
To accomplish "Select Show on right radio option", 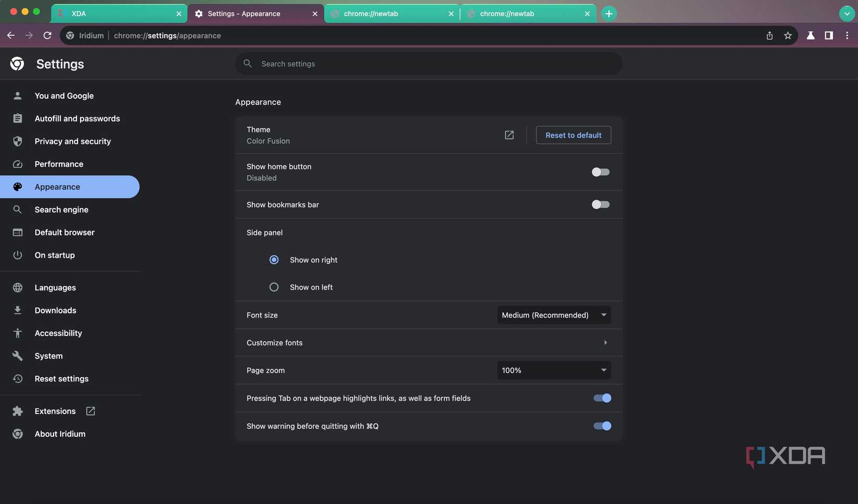I will point(274,260).
